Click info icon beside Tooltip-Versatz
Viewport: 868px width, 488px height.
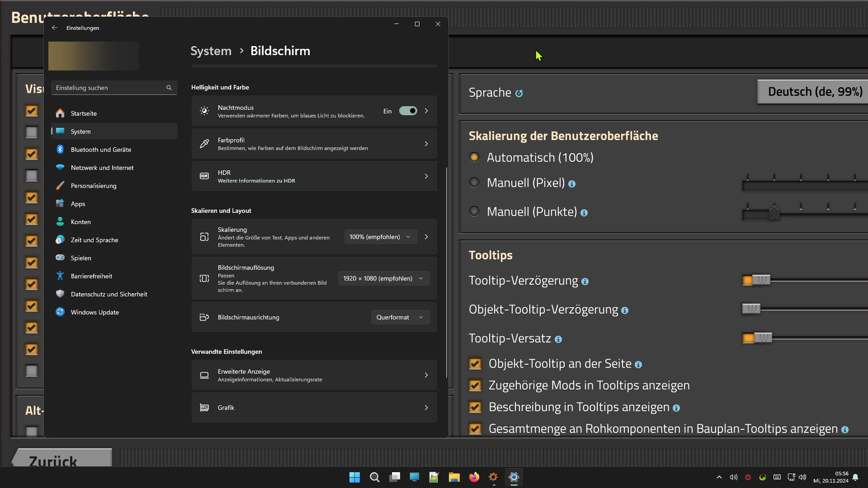click(558, 340)
